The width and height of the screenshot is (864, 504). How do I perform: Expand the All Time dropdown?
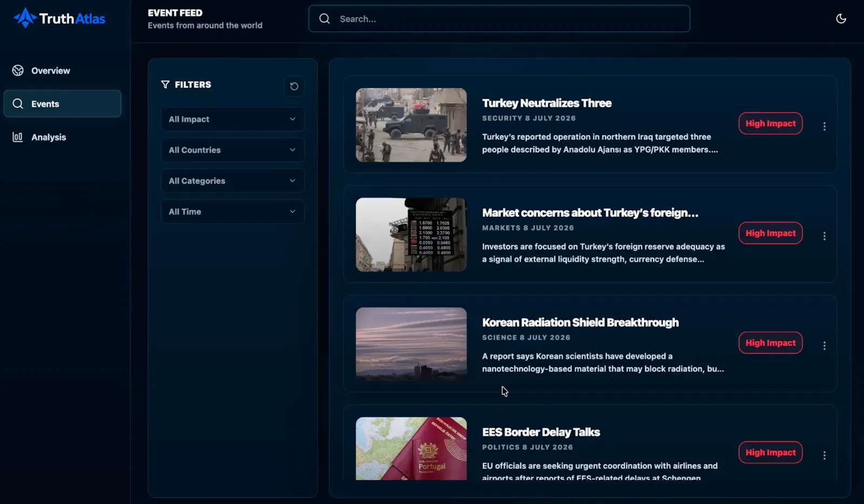[x=233, y=212]
